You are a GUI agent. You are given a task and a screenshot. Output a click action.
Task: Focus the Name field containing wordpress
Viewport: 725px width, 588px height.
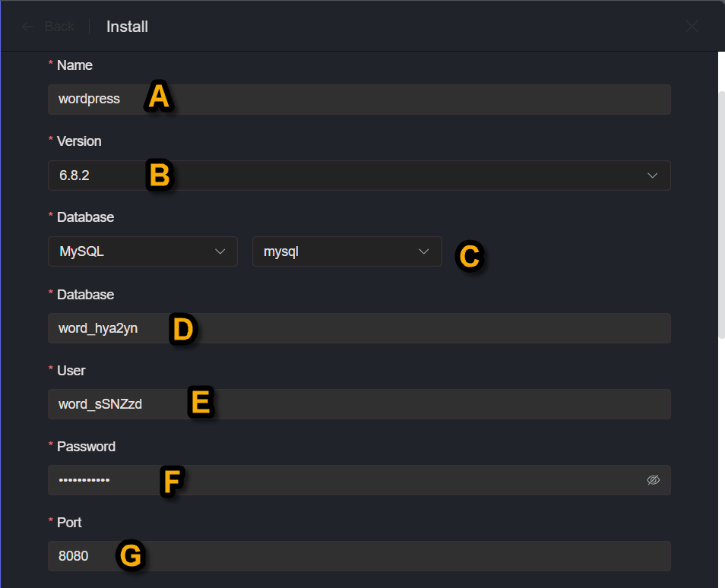pos(359,100)
